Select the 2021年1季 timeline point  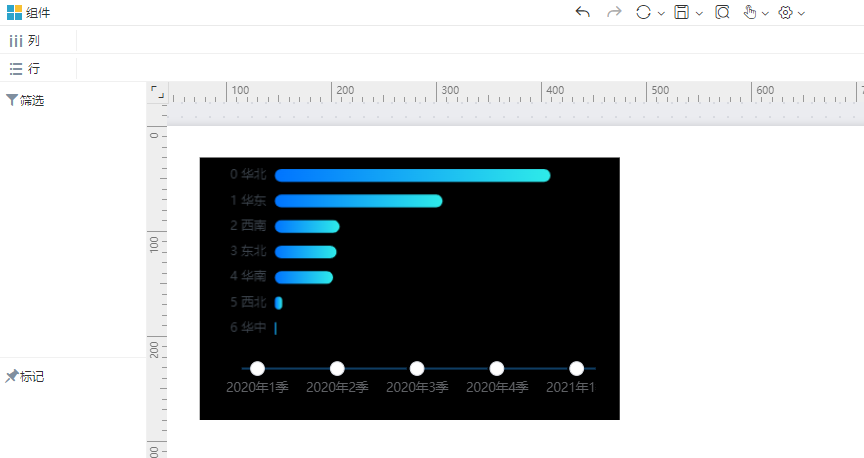tap(577, 368)
